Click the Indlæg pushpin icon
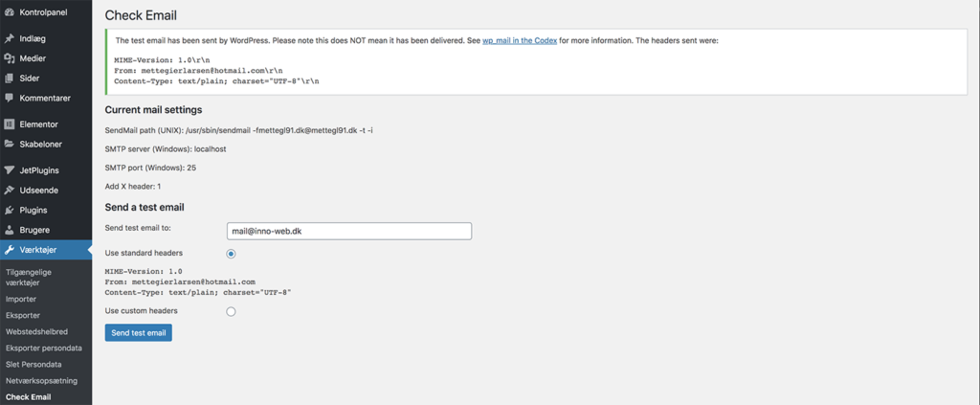 10,38
